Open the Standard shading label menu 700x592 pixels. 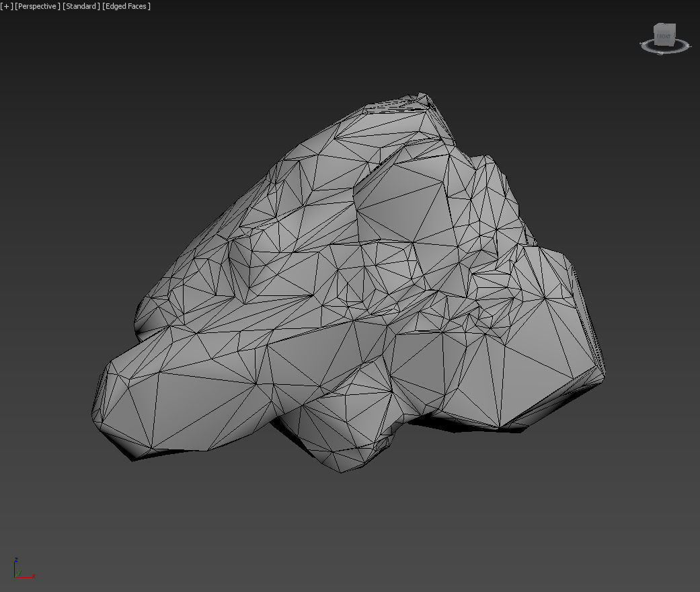point(81,6)
